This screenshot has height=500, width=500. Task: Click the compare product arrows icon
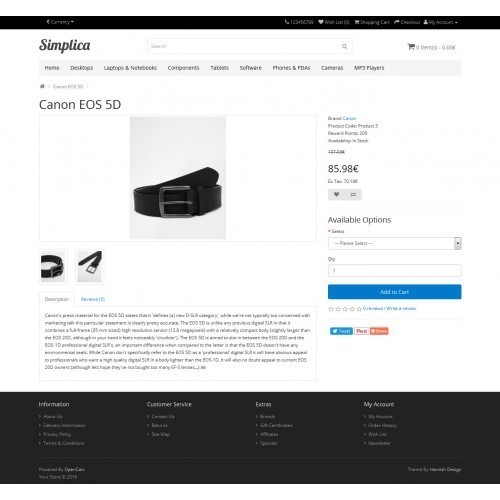353,195
